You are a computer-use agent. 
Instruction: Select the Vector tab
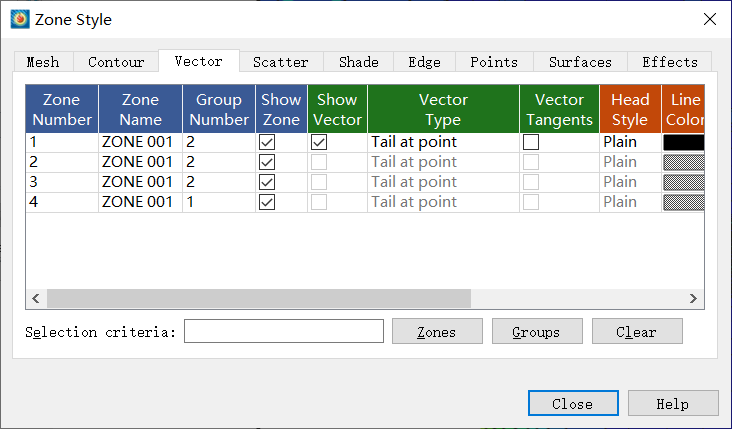[199, 61]
